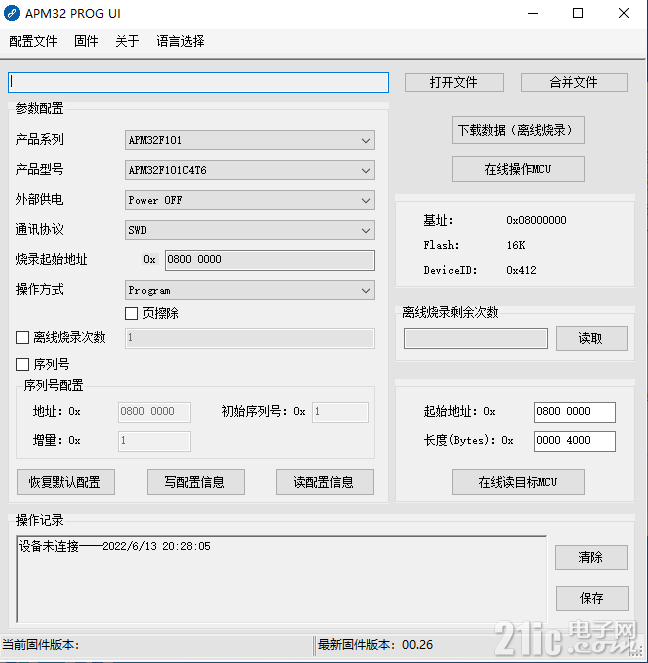Click the 起始地址 field with 0800 0000
Image resolution: width=648 pixels, height=663 pixels.
[x=574, y=412]
